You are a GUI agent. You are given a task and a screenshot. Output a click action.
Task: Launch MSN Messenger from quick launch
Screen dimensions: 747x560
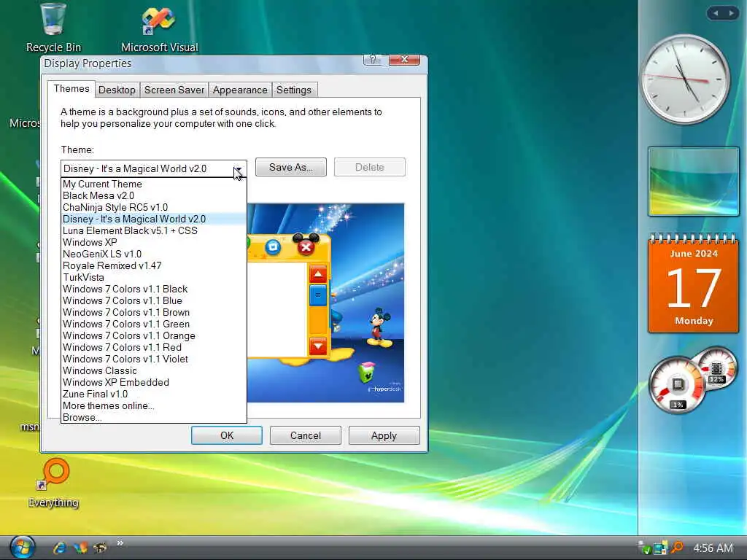click(80, 548)
